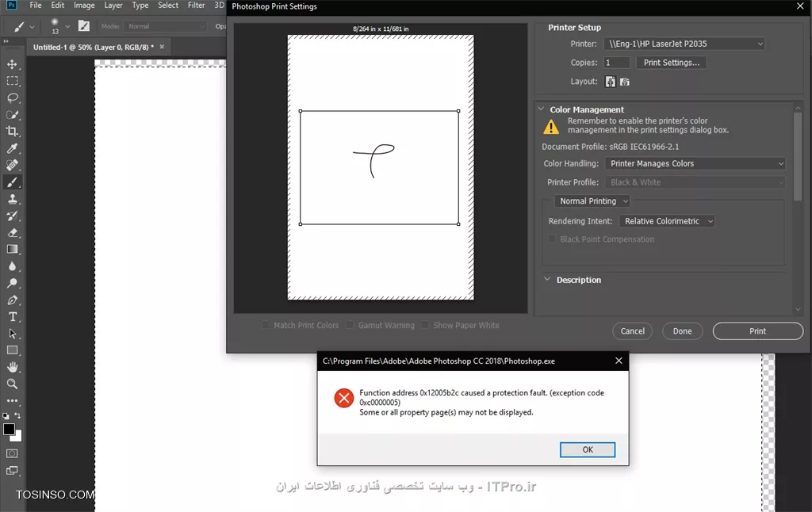Open the Edit menu

pyautogui.click(x=57, y=6)
